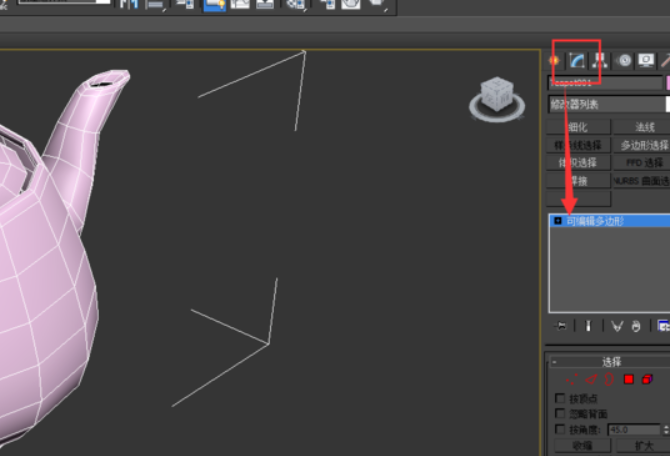Click the Pin Stack icon

pos(562,325)
